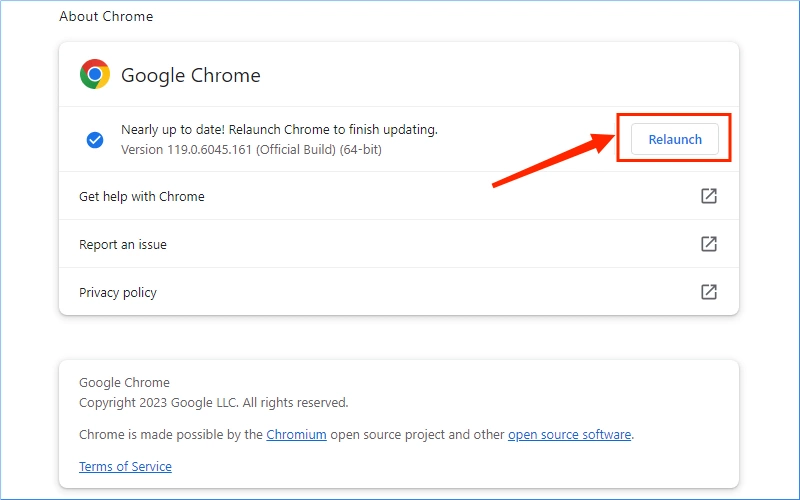Open the open source software link
Screen dimensions: 800x500
click(x=569, y=435)
